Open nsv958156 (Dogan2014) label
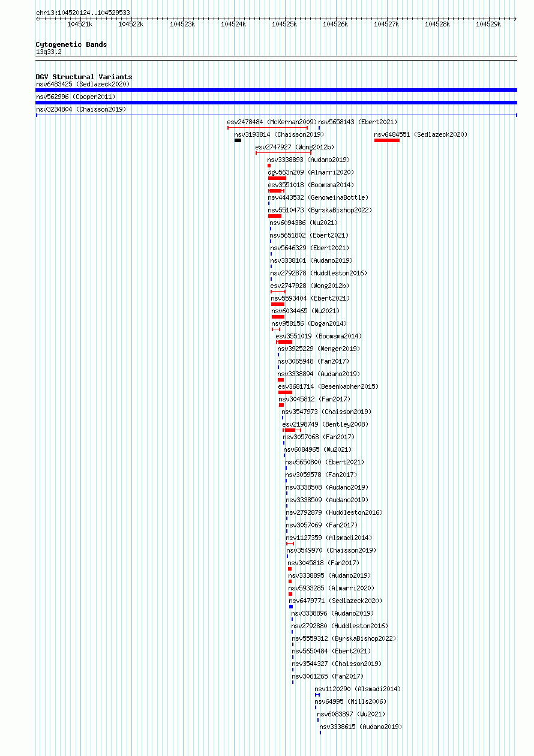The height and width of the screenshot is (756, 534). (x=309, y=323)
